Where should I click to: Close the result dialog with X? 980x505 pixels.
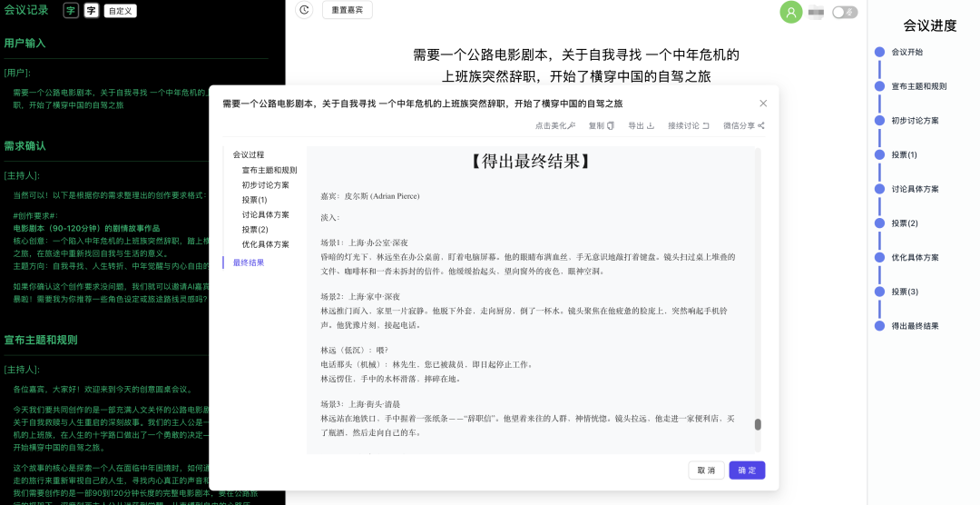(x=763, y=104)
